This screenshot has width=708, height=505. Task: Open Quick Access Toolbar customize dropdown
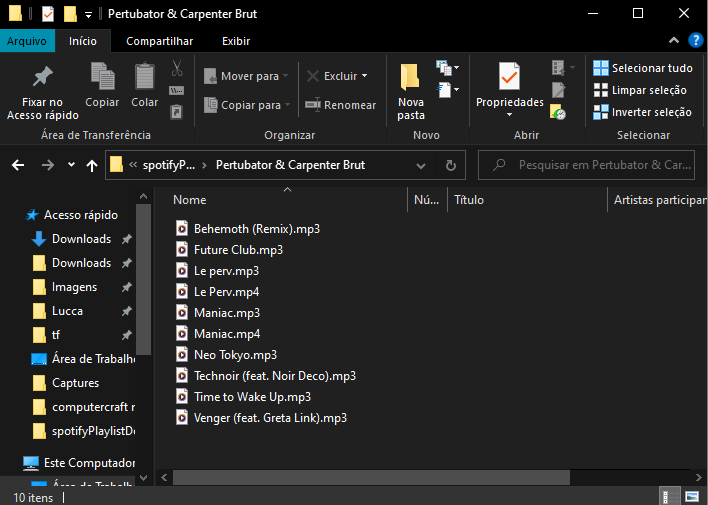click(x=88, y=15)
